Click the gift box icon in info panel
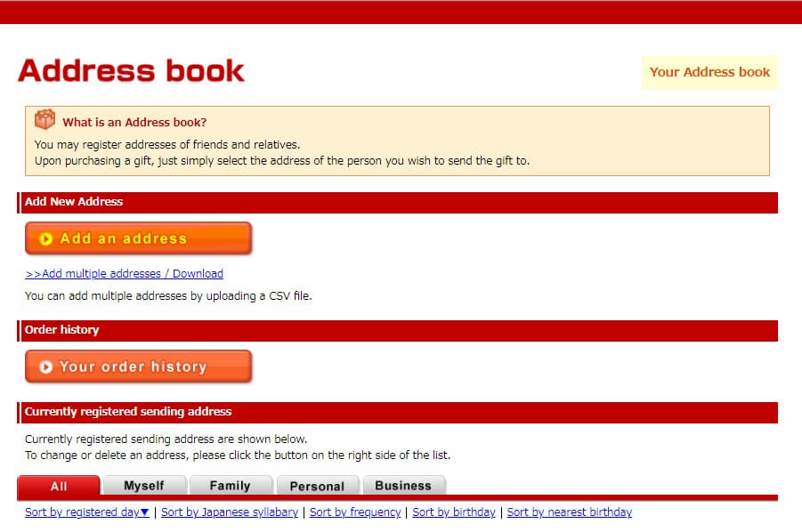Viewport: 802px width, 532px height. (45, 120)
